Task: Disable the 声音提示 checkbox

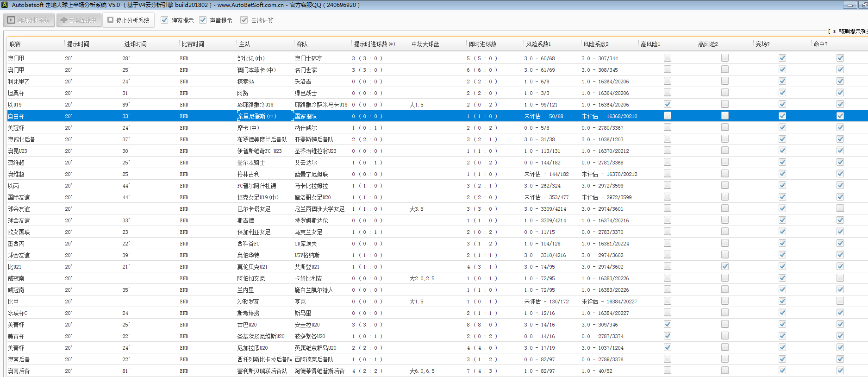Action: click(203, 20)
